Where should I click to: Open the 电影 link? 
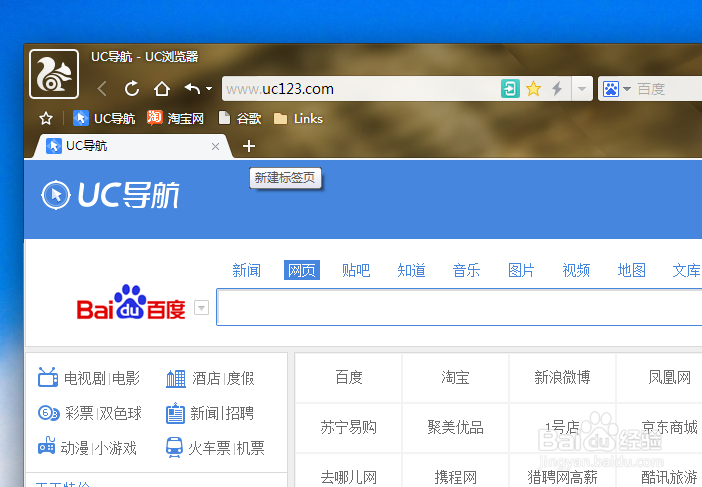click(x=126, y=378)
